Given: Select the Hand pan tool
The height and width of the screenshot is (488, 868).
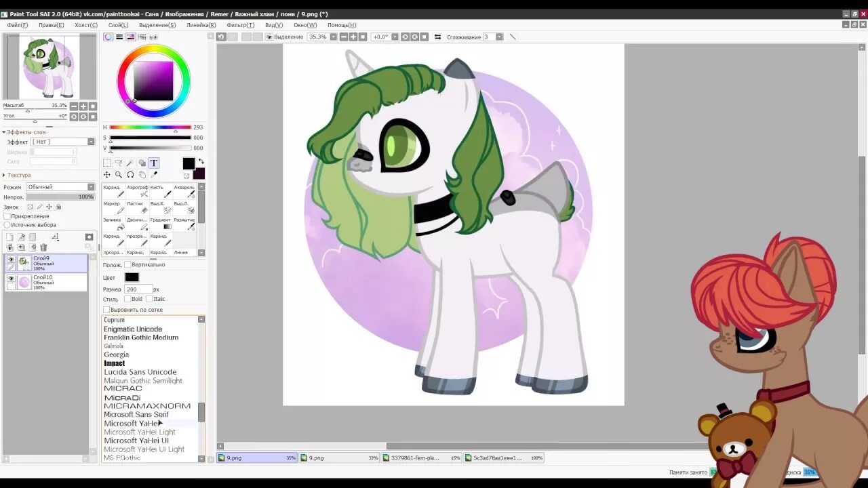Looking at the screenshot, I should (142, 174).
